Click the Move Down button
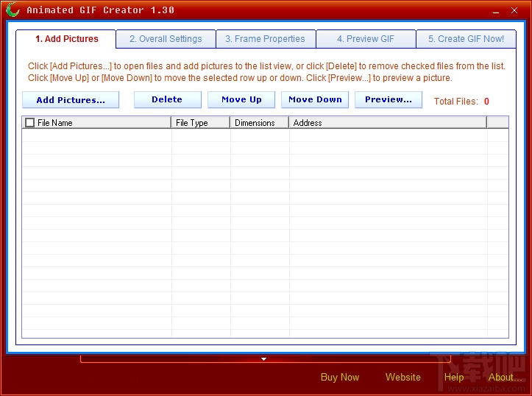 (315, 100)
